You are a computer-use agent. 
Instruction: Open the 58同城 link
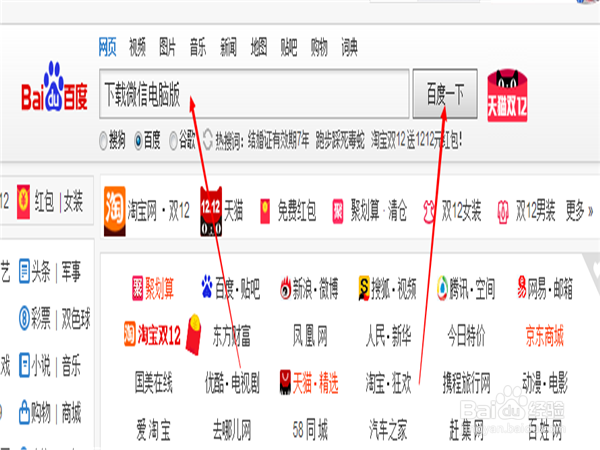coord(310,430)
